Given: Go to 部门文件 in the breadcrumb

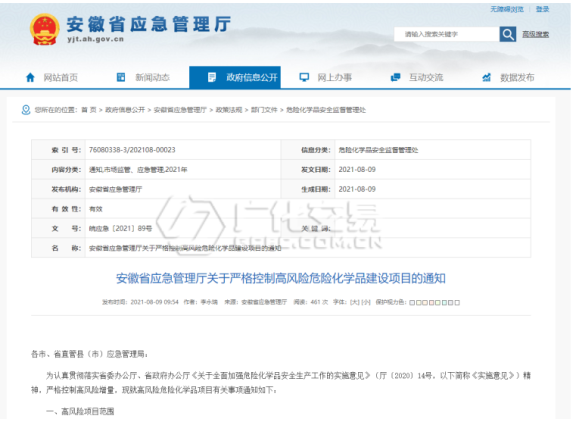Looking at the screenshot, I should pos(264,110).
